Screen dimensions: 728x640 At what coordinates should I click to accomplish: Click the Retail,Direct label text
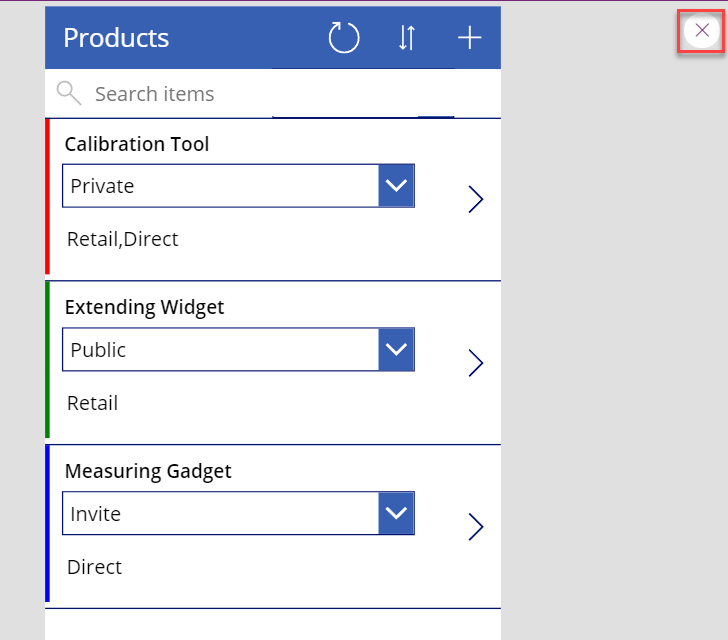point(123,239)
